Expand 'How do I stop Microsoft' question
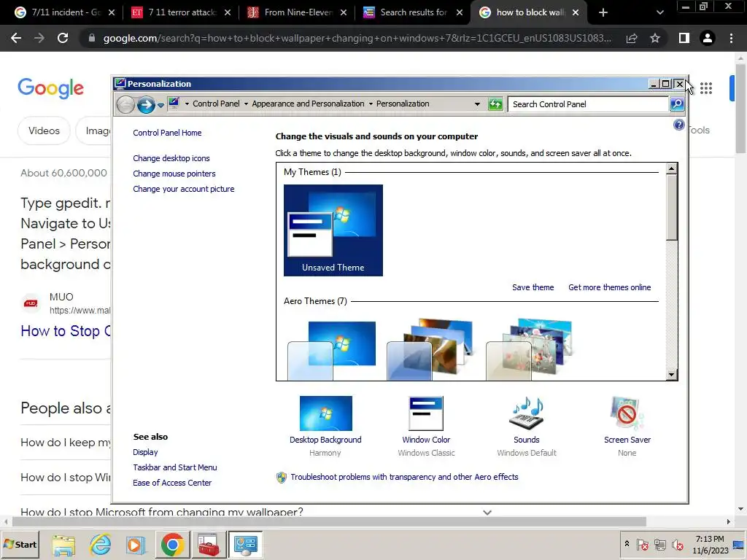Viewport: 747px width, 560px height. pos(487,513)
